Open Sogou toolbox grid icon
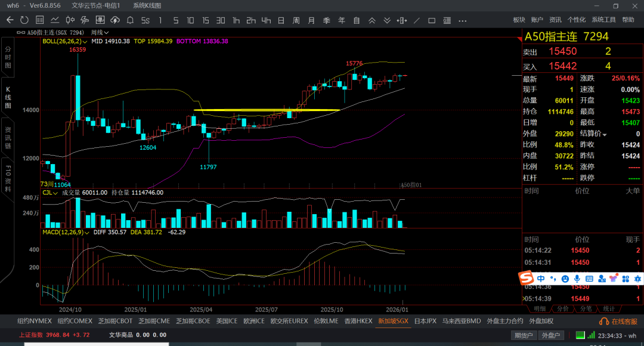The image size is (644, 346). [x=626, y=279]
